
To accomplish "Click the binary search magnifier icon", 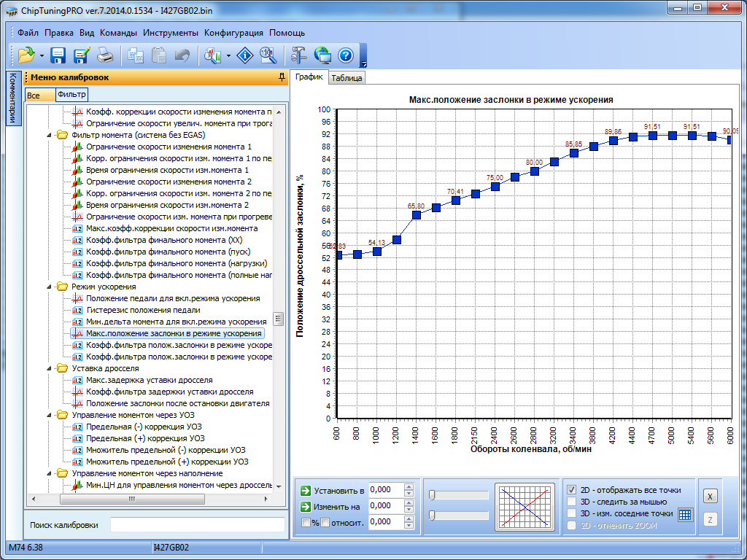I will coord(268,55).
